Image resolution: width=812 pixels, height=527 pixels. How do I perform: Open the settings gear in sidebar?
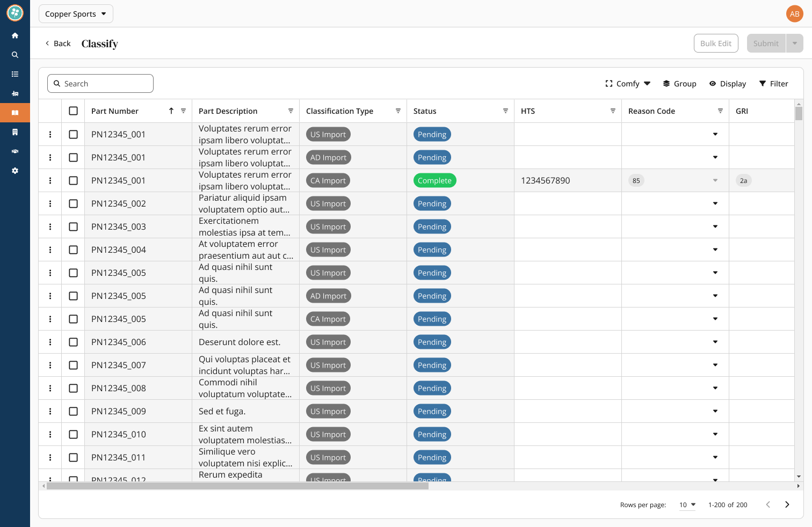click(x=15, y=171)
